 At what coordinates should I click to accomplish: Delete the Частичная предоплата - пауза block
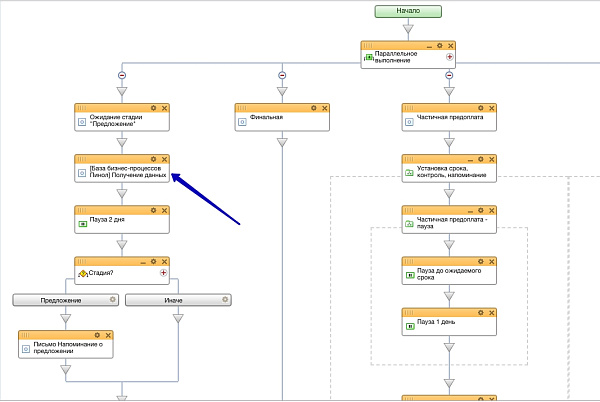(492, 210)
